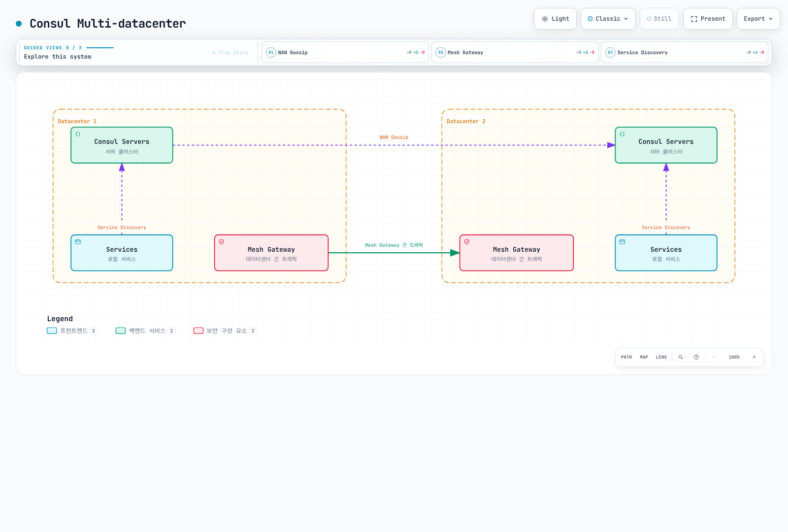Click the WAN Gossip edge label
This screenshot has width=788, height=532.
[x=394, y=137]
